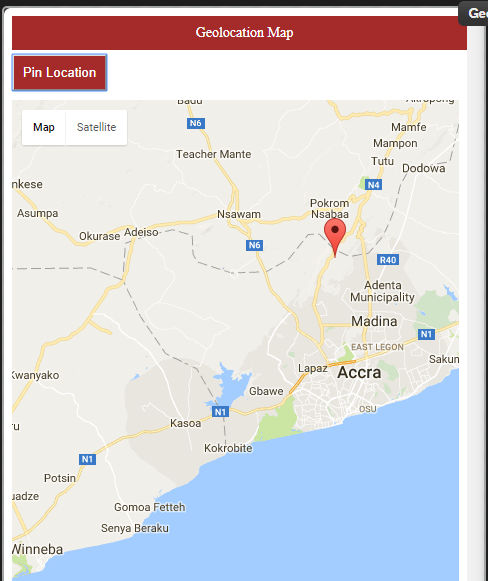Image resolution: width=488 pixels, height=581 pixels.
Task: Click the N1 shield east of Madina
Action: (x=426, y=334)
